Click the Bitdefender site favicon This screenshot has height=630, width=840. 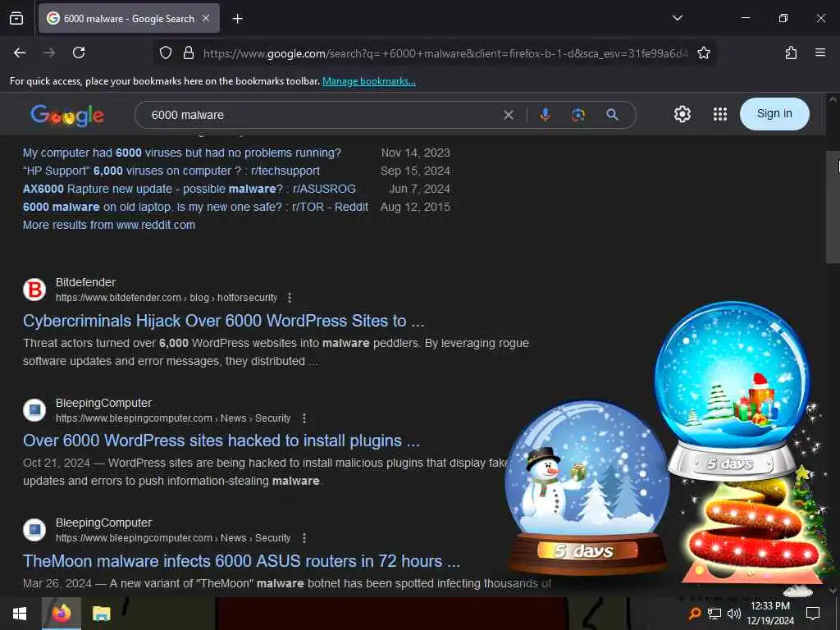34,290
